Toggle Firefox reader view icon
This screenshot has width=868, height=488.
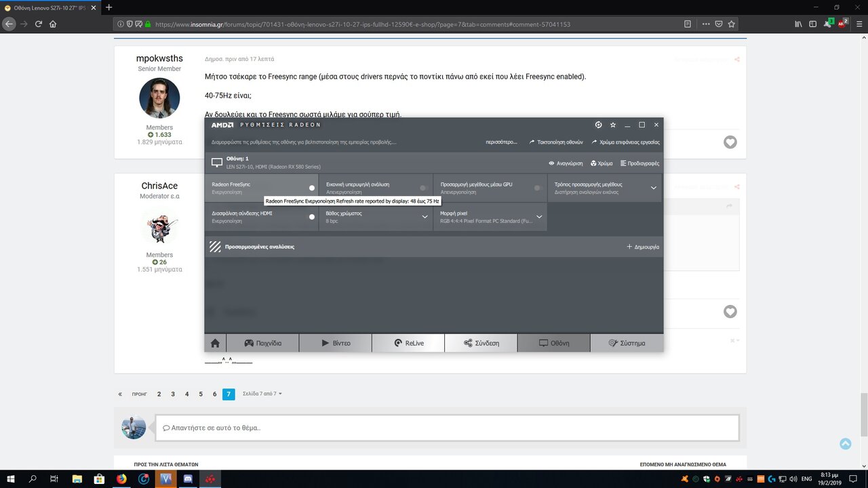(x=688, y=24)
